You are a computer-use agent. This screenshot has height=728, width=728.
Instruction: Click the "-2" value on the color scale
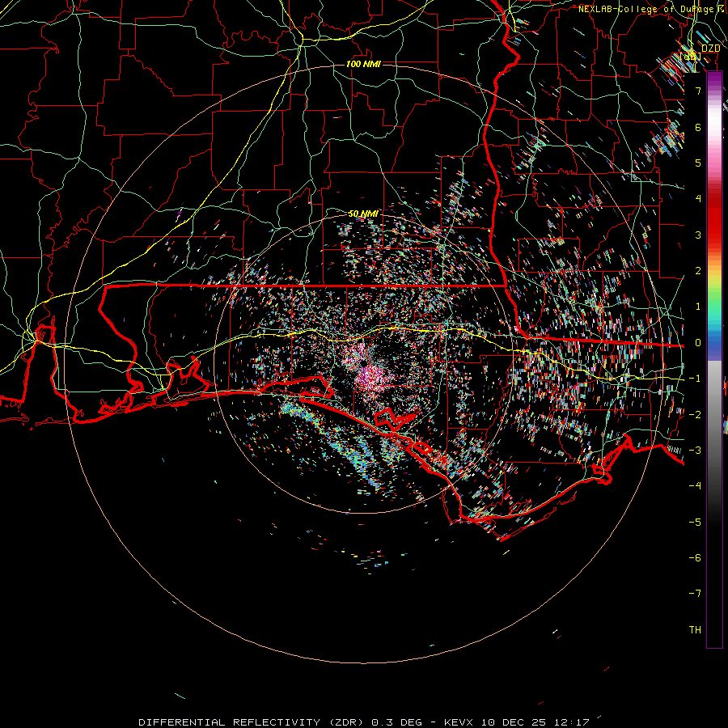(x=695, y=414)
